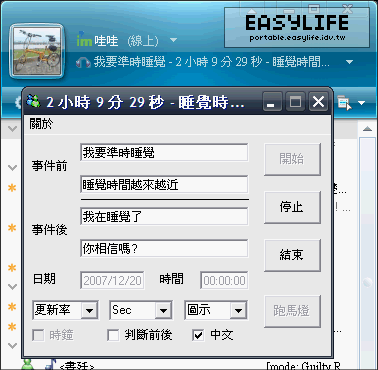The height and width of the screenshot is (370, 378).
Task: Click the 結束 button
Action: 292,255
